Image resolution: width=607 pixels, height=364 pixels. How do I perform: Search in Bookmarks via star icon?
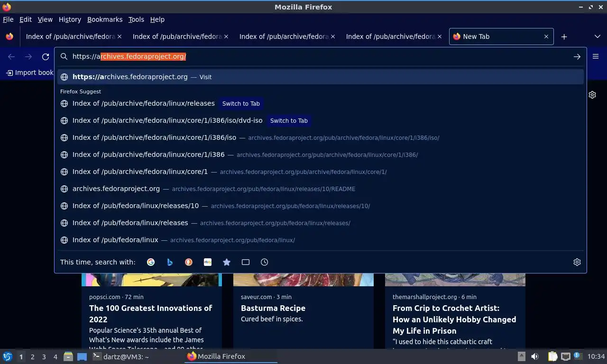click(x=227, y=262)
